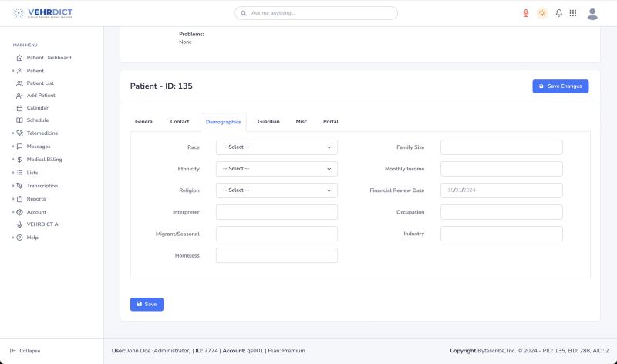
Task: Open the user profile avatar
Action: [592, 14]
